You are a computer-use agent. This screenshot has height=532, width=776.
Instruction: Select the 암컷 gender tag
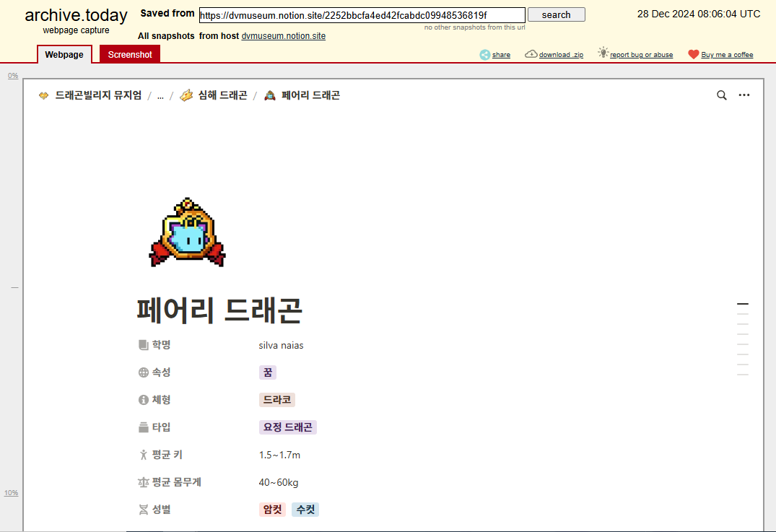click(272, 510)
